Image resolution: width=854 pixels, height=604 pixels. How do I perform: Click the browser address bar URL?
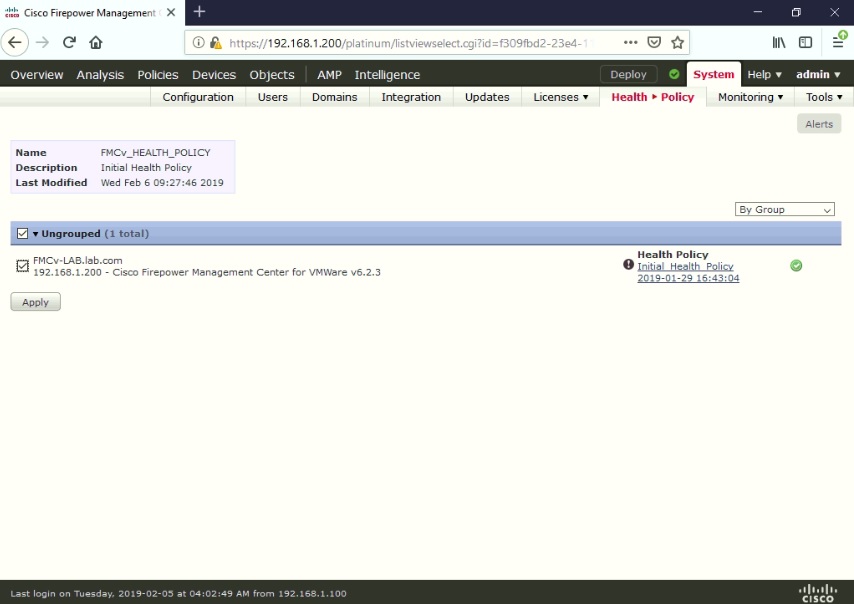tap(411, 43)
